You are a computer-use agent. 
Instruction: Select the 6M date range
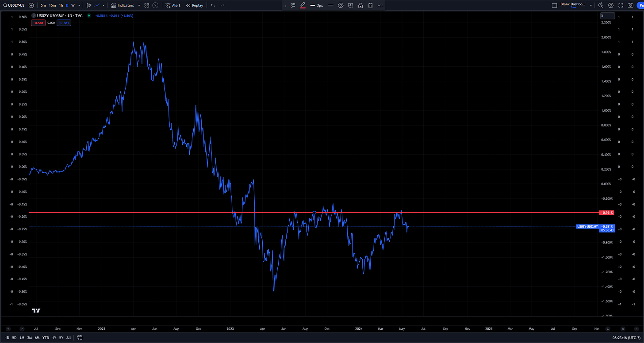tap(37, 338)
